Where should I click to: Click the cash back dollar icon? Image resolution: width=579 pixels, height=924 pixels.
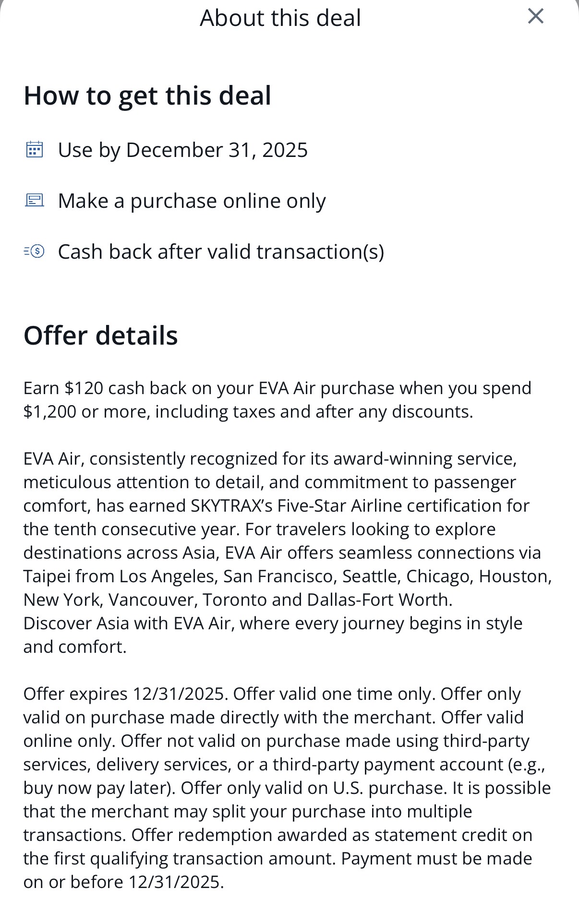(34, 251)
